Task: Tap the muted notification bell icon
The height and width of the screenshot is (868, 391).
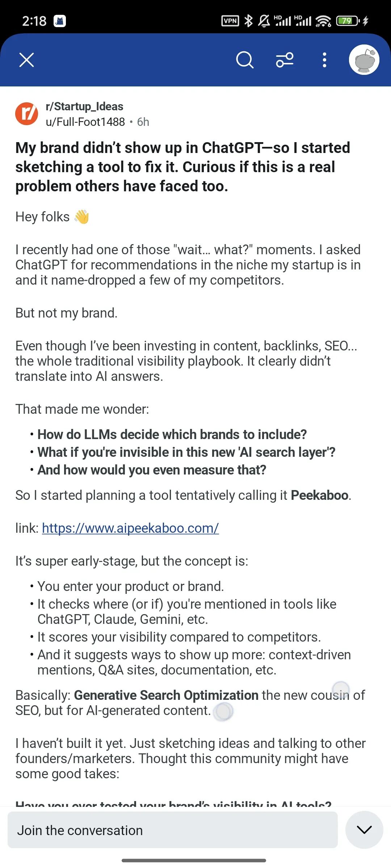Action: coord(264,21)
